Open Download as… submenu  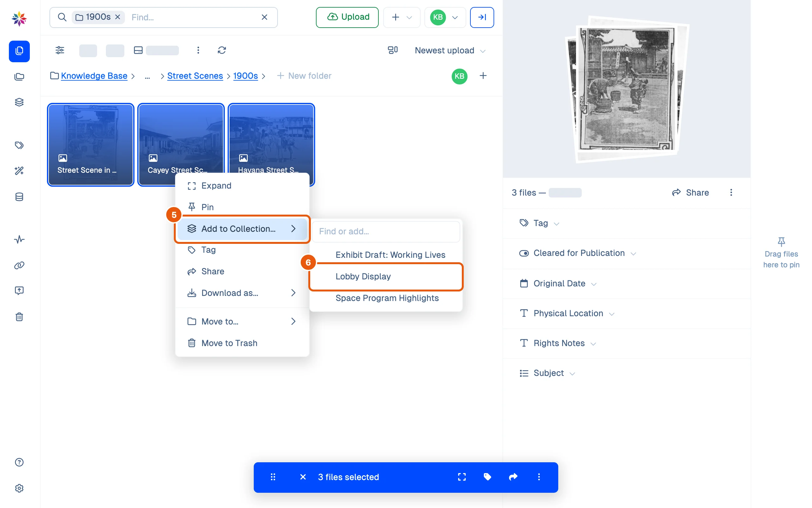click(x=242, y=293)
